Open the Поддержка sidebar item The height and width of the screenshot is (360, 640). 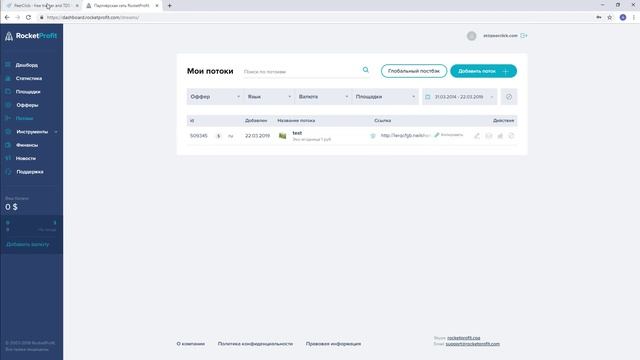[x=30, y=172]
